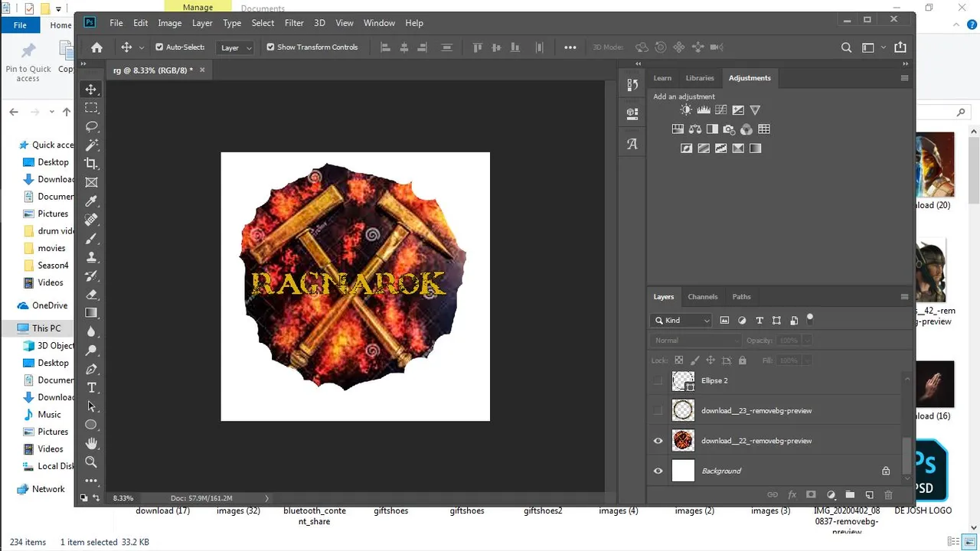Open the Normal blend mode dropdown
The height and width of the screenshot is (551, 980).
(x=695, y=341)
